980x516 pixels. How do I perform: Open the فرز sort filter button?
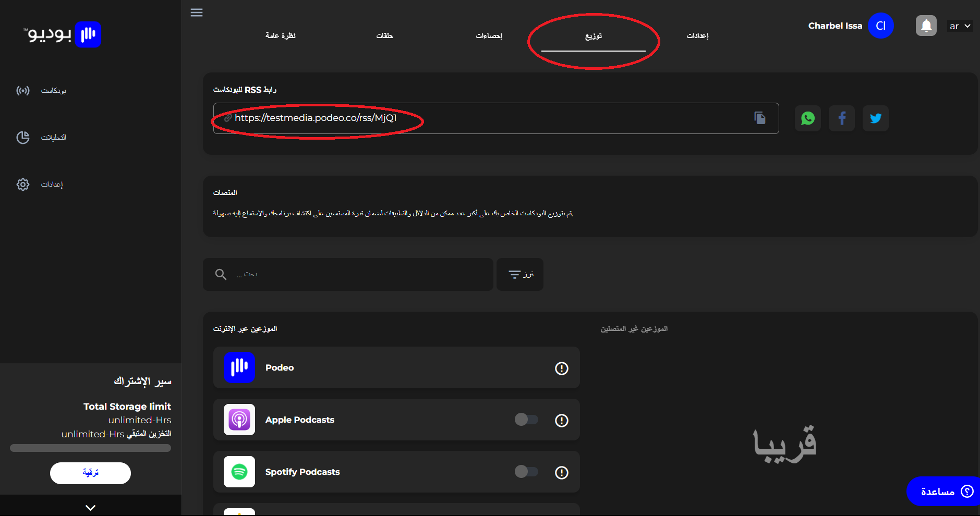click(x=520, y=274)
